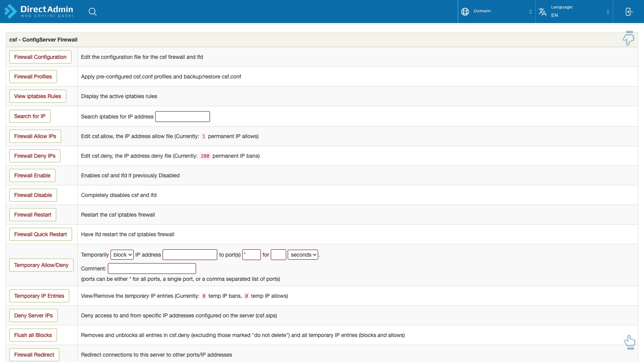Click 'Redirect connections to this server' text
This screenshot has height=362, width=644.
pyautogui.click(x=156, y=355)
